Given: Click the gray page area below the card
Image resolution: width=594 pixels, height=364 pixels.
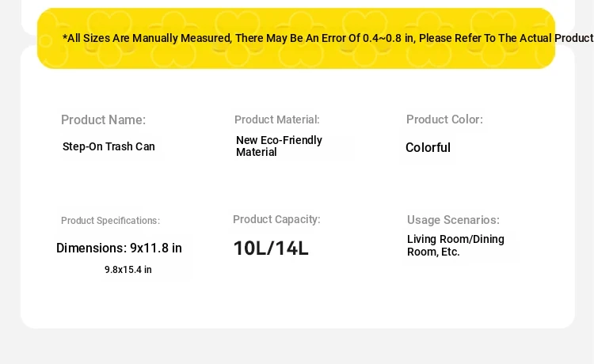Looking at the screenshot, I should coord(297,347).
